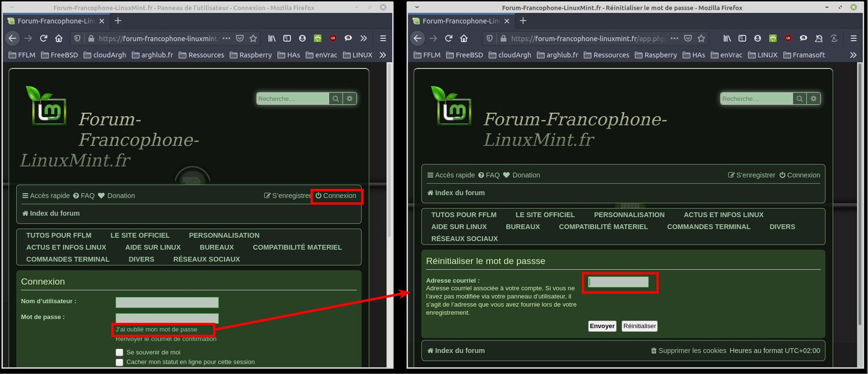Open "RÉSEAUX SOCIAUX" in the right window

click(464, 239)
